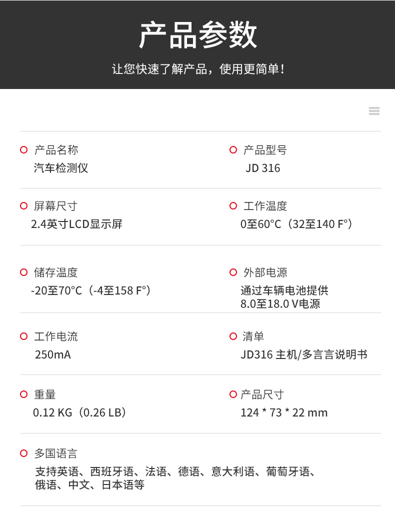Select the red circle beside 产品尺寸
Image resolution: width=395 pixels, height=532 pixels.
click(x=233, y=394)
